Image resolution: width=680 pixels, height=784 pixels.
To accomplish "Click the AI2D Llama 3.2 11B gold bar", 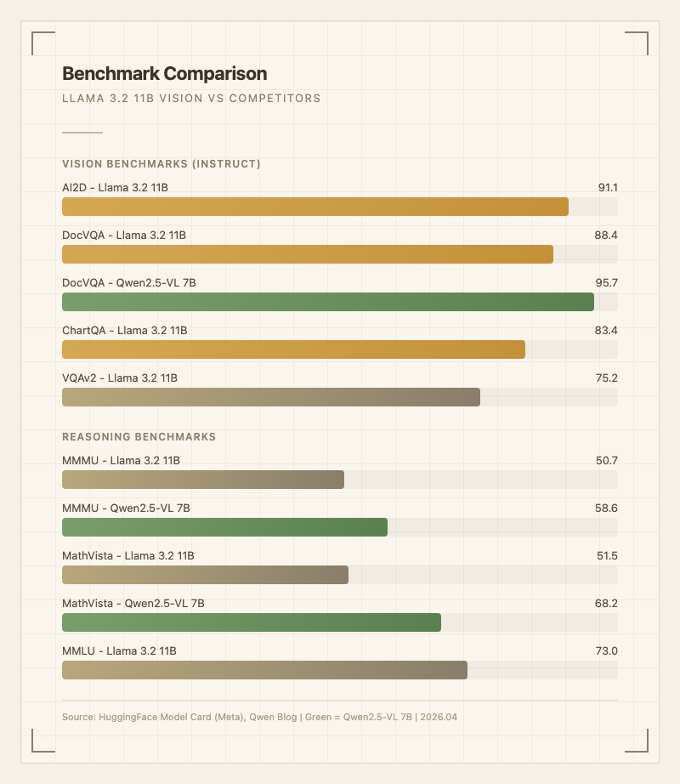I will (x=315, y=207).
